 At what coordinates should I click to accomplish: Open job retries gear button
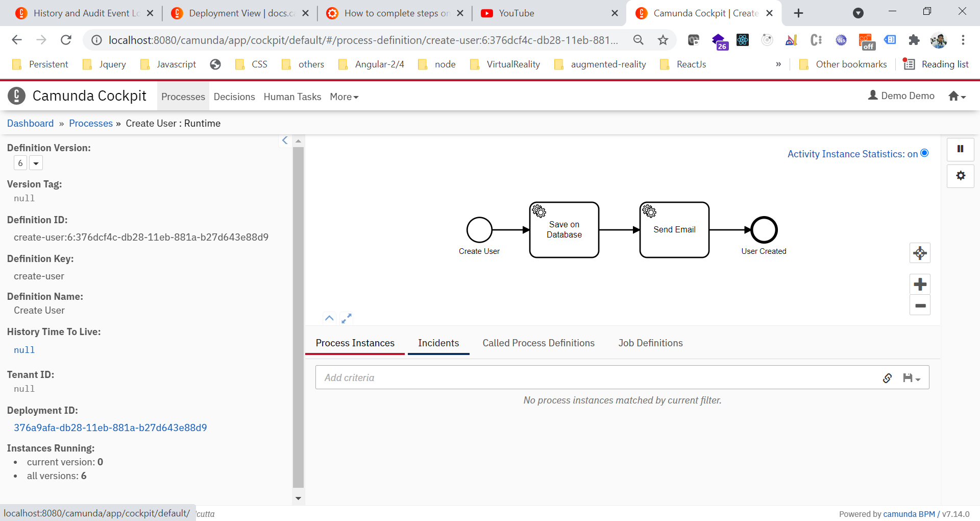(x=961, y=176)
